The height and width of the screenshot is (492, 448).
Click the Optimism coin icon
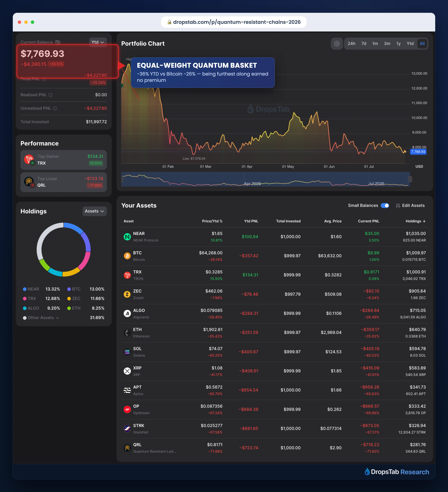(127, 409)
